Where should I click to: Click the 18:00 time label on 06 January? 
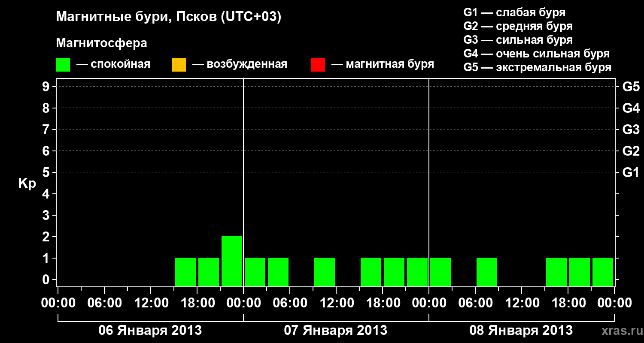[x=197, y=303]
